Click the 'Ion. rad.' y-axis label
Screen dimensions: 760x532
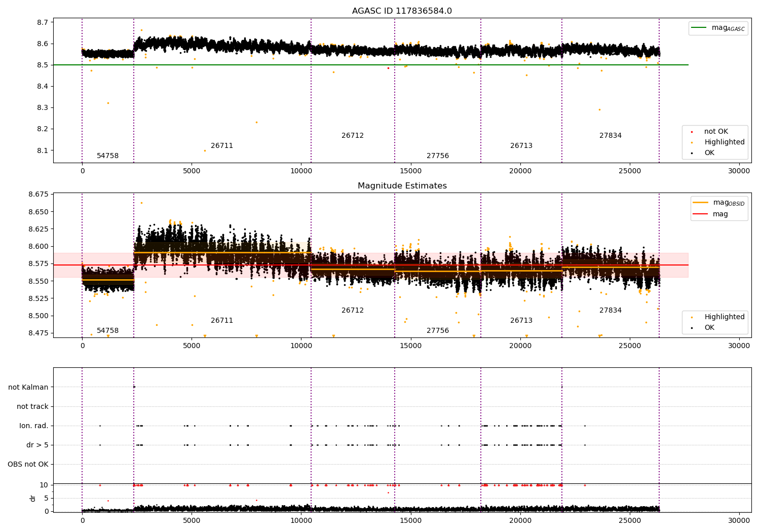[34, 426]
